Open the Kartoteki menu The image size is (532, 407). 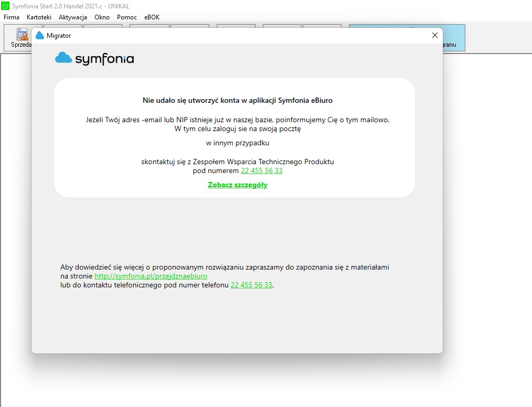point(39,17)
